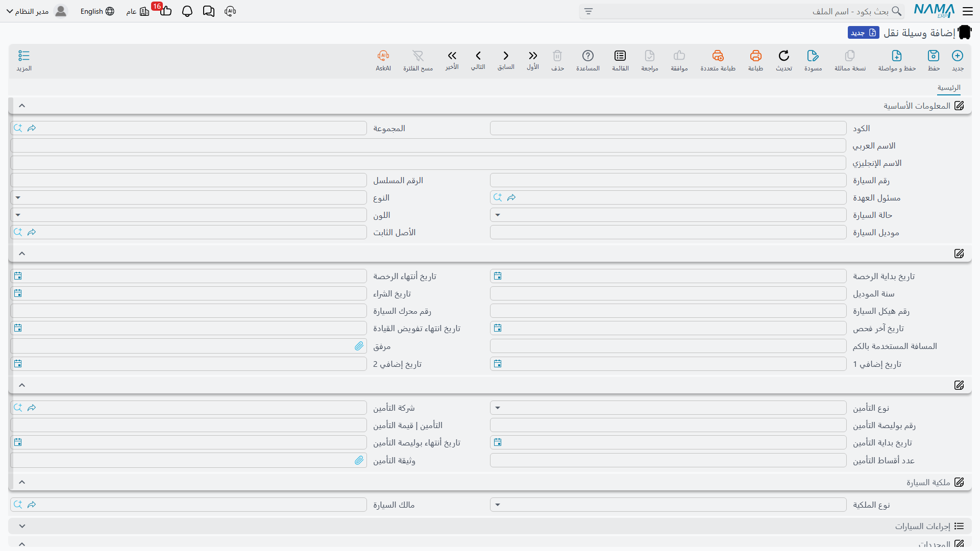The height and width of the screenshot is (551, 980).
Task: Collapse the unnamed section above نوع التأمين
Action: tap(22, 385)
